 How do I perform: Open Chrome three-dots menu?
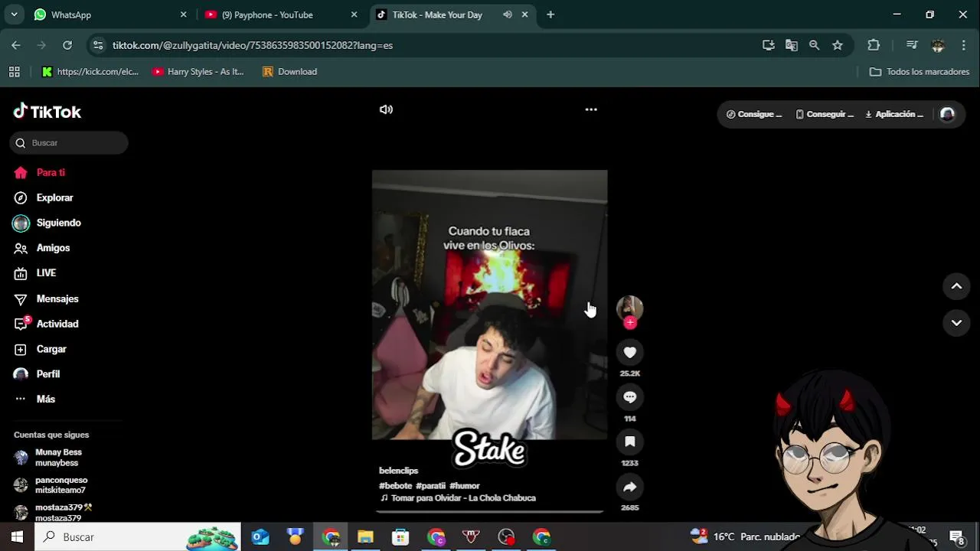963,45
